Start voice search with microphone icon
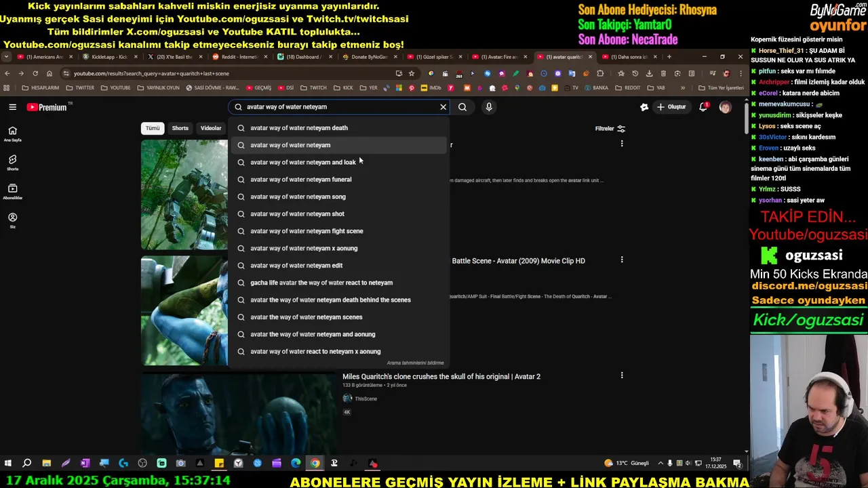Image resolution: width=868 pixels, height=488 pixels. [489, 107]
